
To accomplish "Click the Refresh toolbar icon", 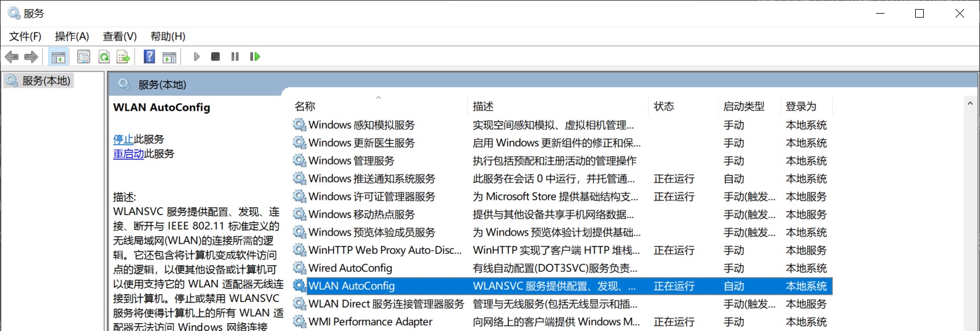I will (104, 57).
